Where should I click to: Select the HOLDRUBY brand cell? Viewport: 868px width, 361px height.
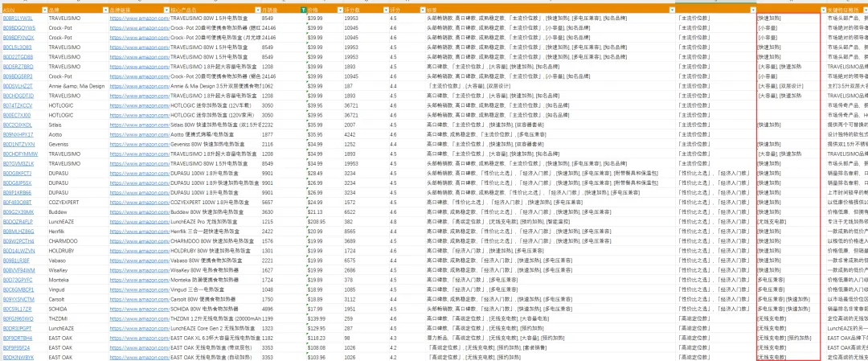tap(77, 251)
